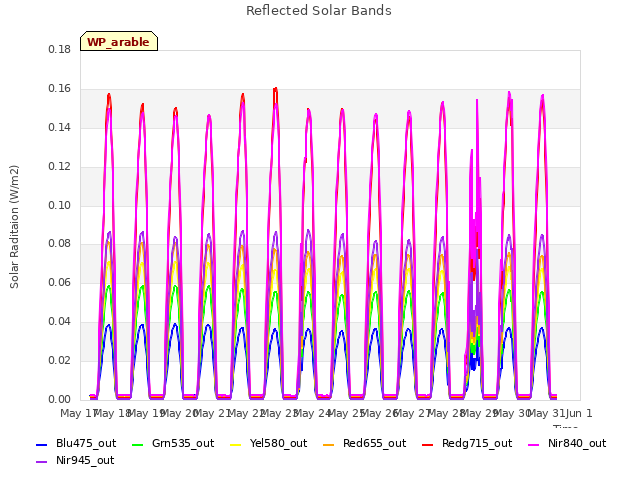Viewport: 640px width, 480px height.
Task: Click the yellow Yel580_out legend swatch
Action: tap(236, 444)
